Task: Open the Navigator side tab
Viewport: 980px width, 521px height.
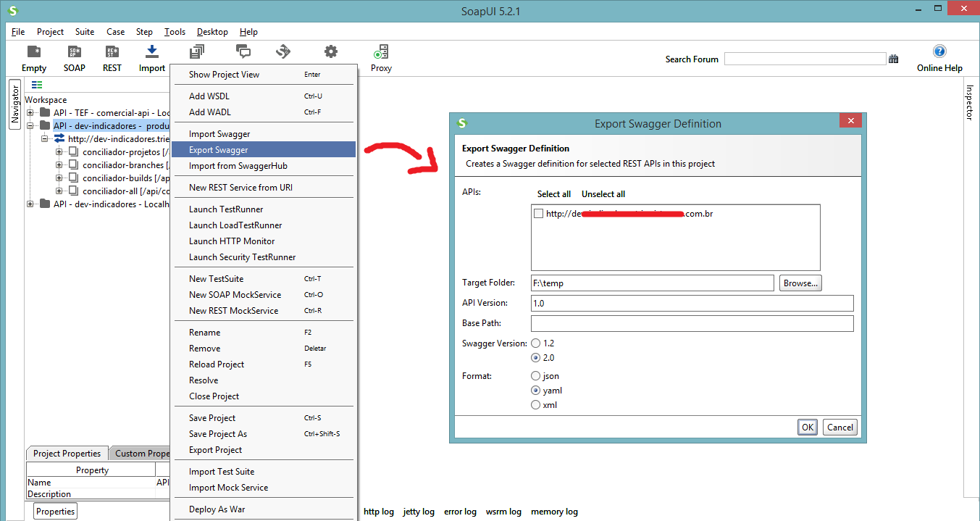Action: [x=15, y=106]
